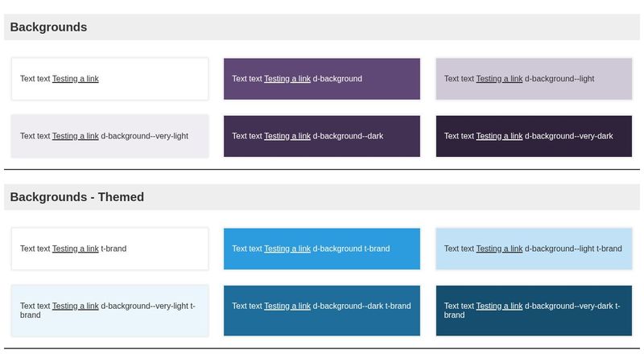The height and width of the screenshot is (362, 644).
Task: Click the "d-background--light" label in the light purple swatch
Action: (559, 79)
